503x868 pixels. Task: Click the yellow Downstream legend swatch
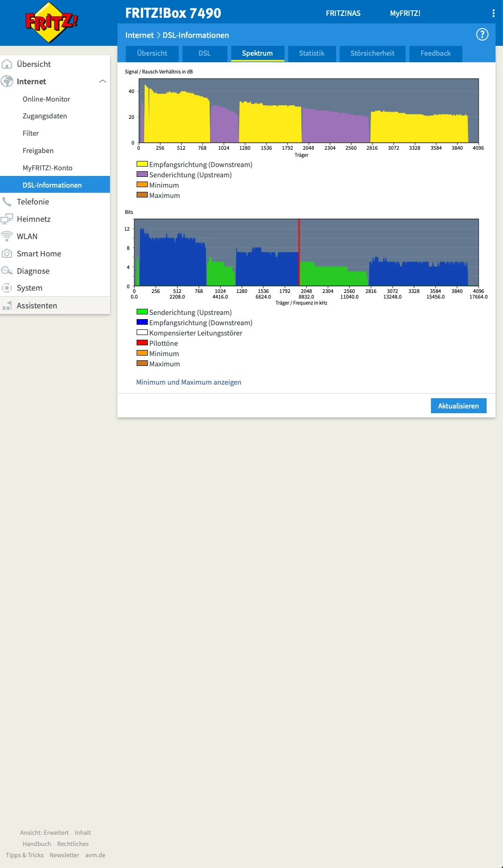coord(142,164)
